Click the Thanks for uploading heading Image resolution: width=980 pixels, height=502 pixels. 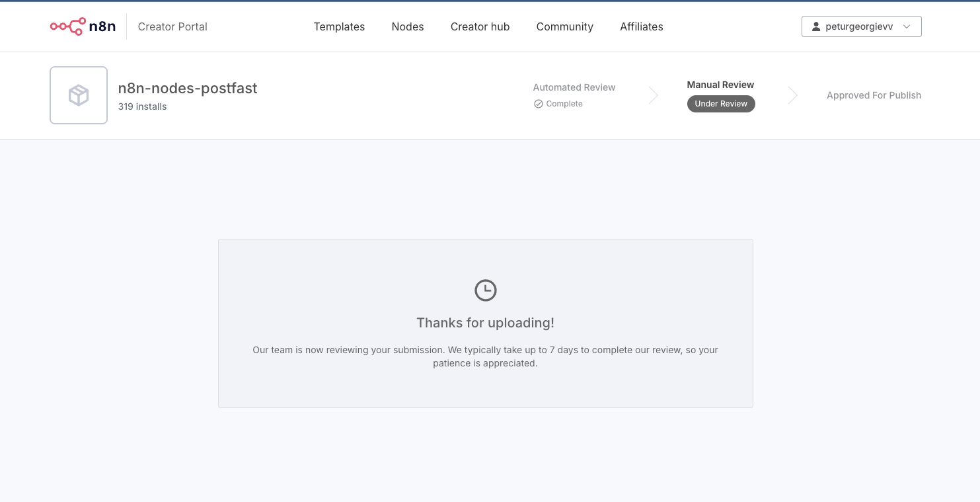click(x=486, y=323)
